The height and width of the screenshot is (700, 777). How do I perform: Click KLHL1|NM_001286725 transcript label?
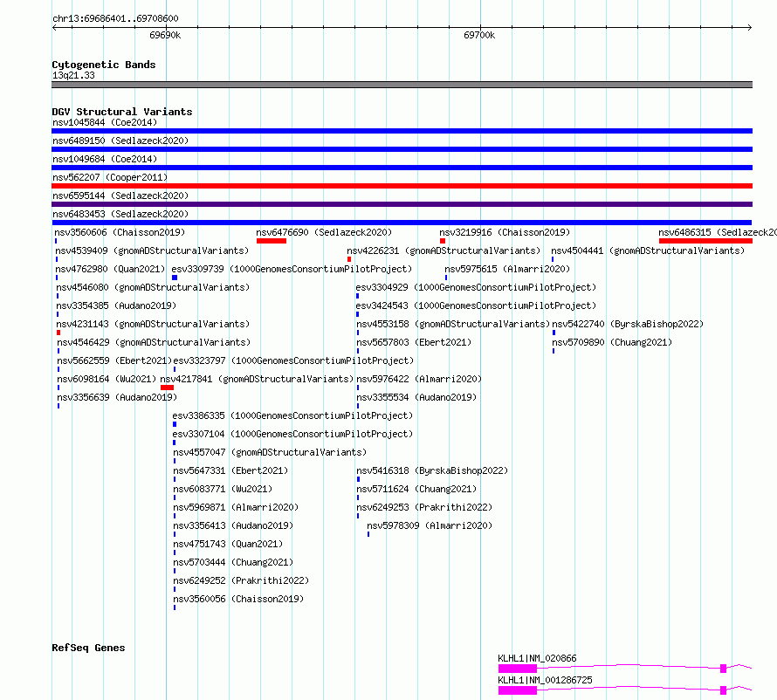tap(545, 680)
